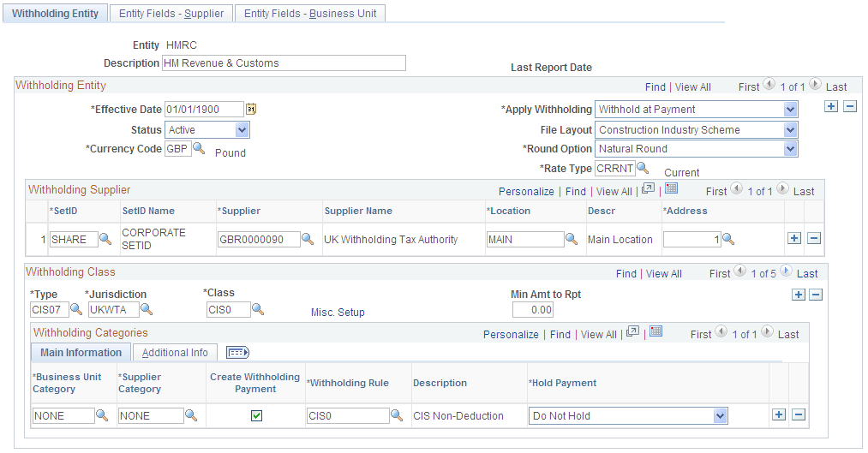868x453 pixels.
Task: Open SetID lookup magnifier in supplier row
Action: point(105,239)
